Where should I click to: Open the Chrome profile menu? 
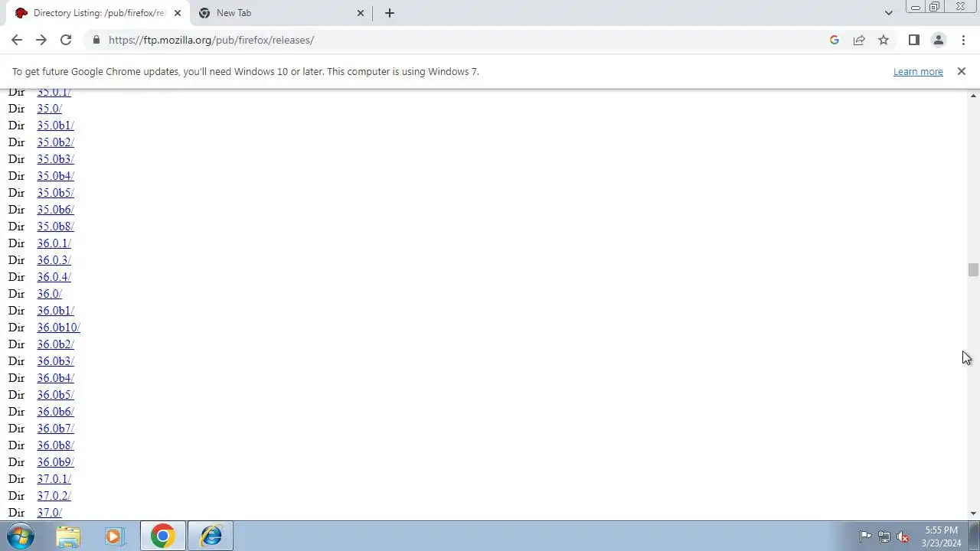tap(938, 40)
